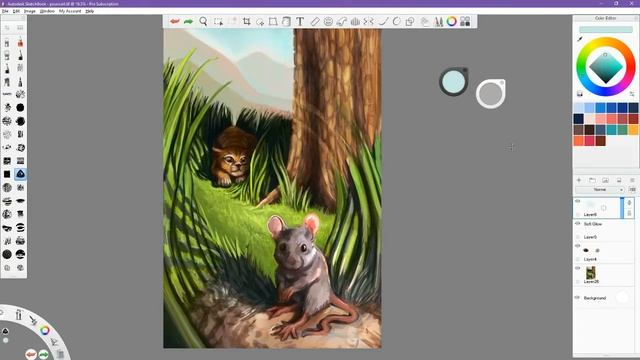This screenshot has width=640, height=360.
Task: Select the French Curve tool
Action: pyautogui.click(x=342, y=21)
